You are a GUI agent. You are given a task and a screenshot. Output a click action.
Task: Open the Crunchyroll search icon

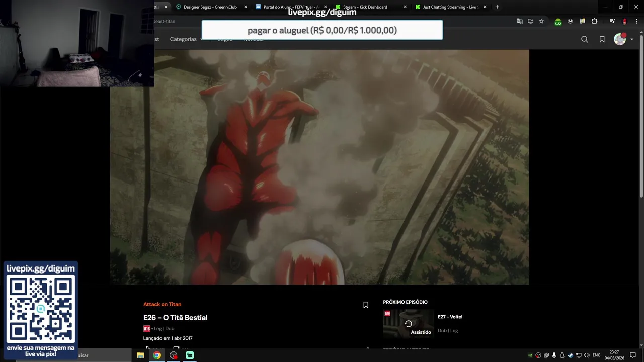pyautogui.click(x=585, y=39)
